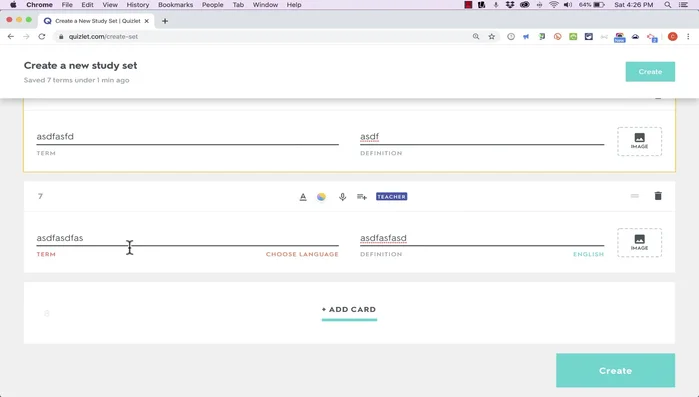Click the clock showing Sat 4:26 PM
Image resolution: width=699 pixels, height=397 pixels.
[633, 4]
